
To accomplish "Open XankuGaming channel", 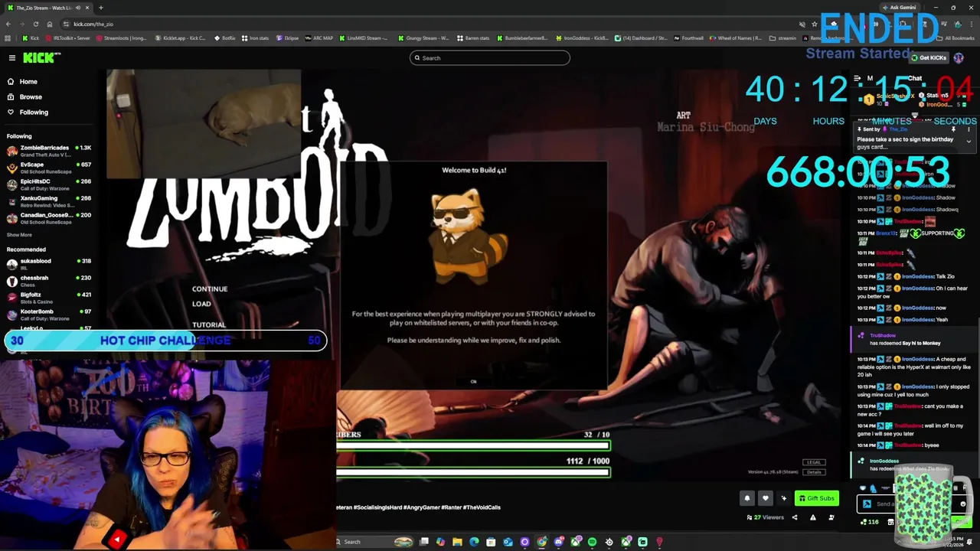I will click(49, 201).
